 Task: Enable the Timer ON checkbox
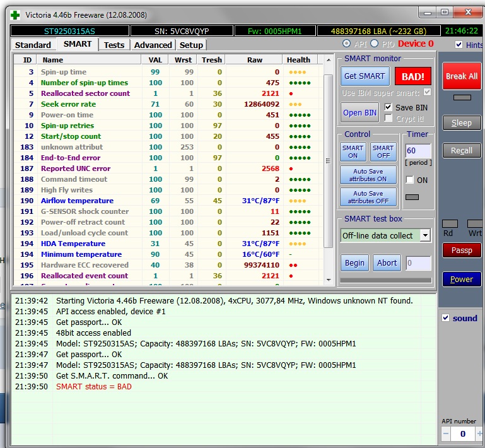[x=409, y=180]
